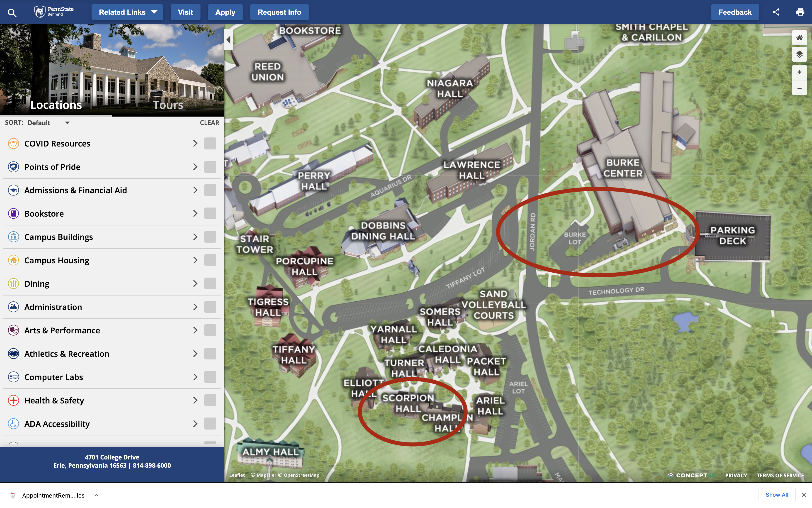Image resolution: width=812 pixels, height=508 pixels.
Task: Toggle the Dining checkbox
Action: coord(210,283)
